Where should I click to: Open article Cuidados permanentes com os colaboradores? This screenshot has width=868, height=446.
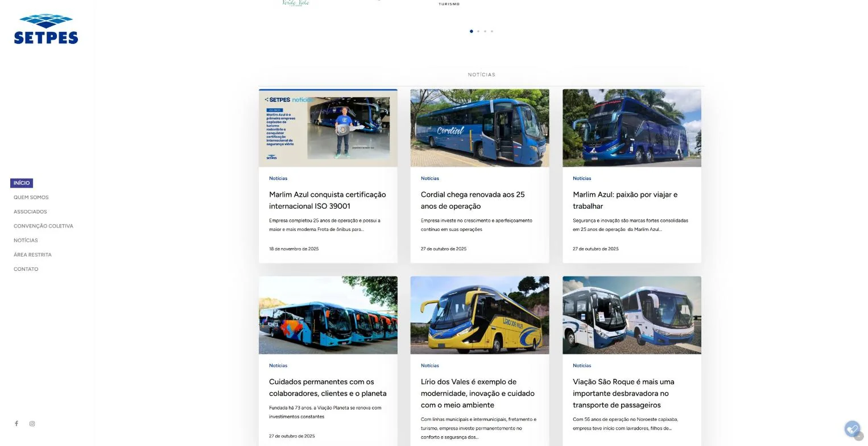[328, 387]
